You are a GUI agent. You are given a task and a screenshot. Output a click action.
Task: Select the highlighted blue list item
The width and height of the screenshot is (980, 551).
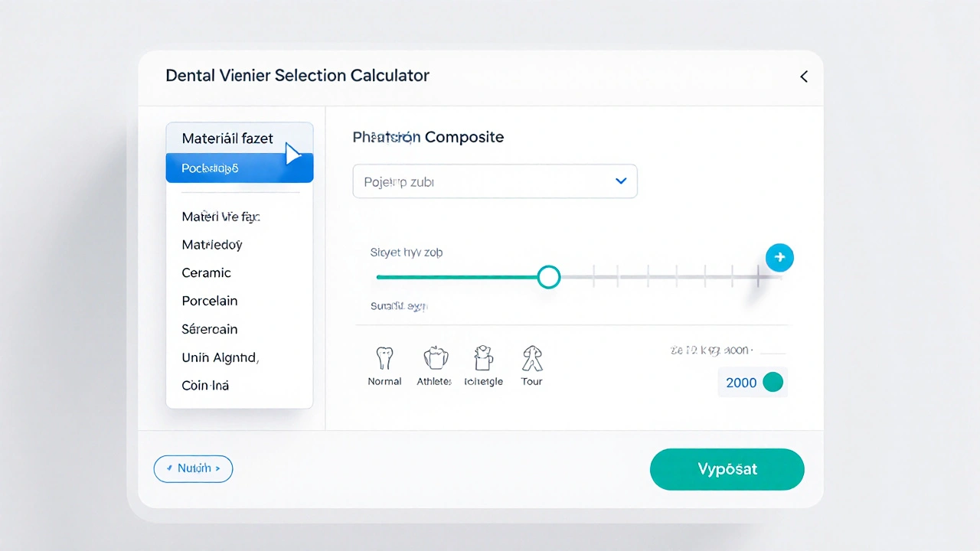click(x=239, y=168)
